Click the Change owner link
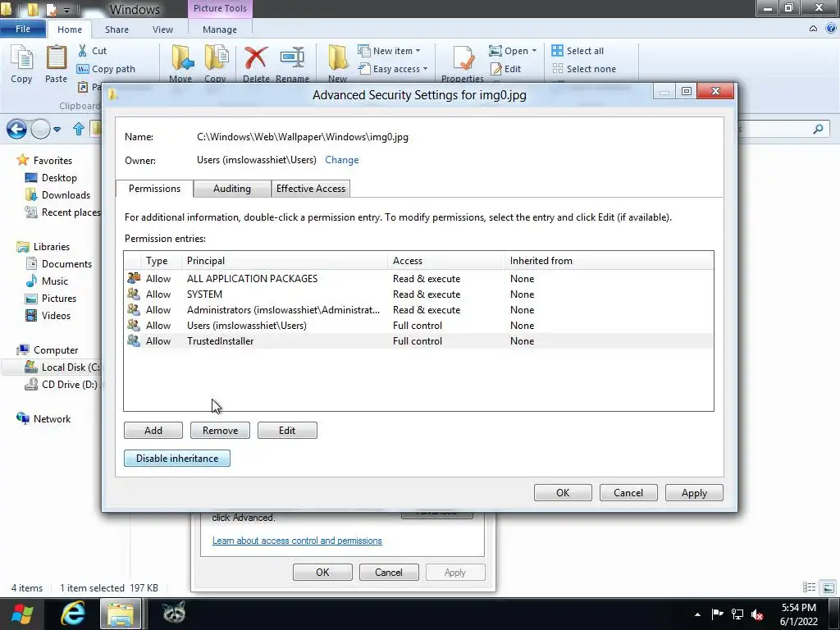This screenshot has height=630, width=840. click(x=342, y=160)
